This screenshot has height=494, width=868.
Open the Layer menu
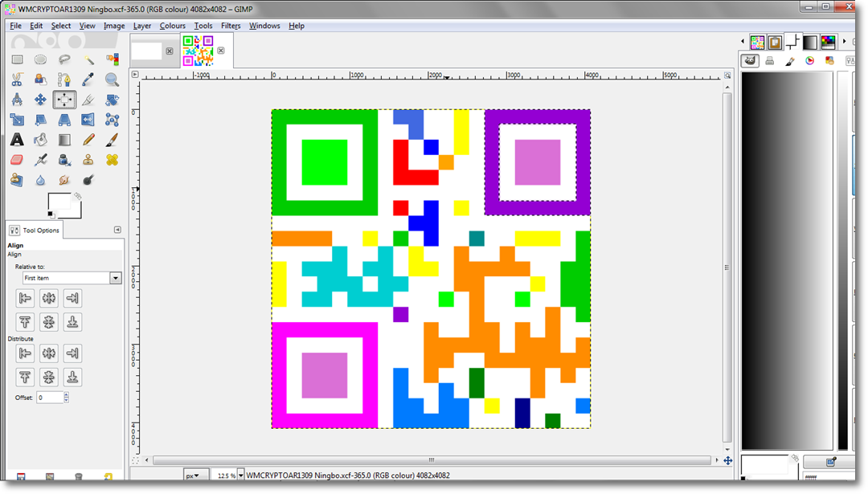(142, 26)
